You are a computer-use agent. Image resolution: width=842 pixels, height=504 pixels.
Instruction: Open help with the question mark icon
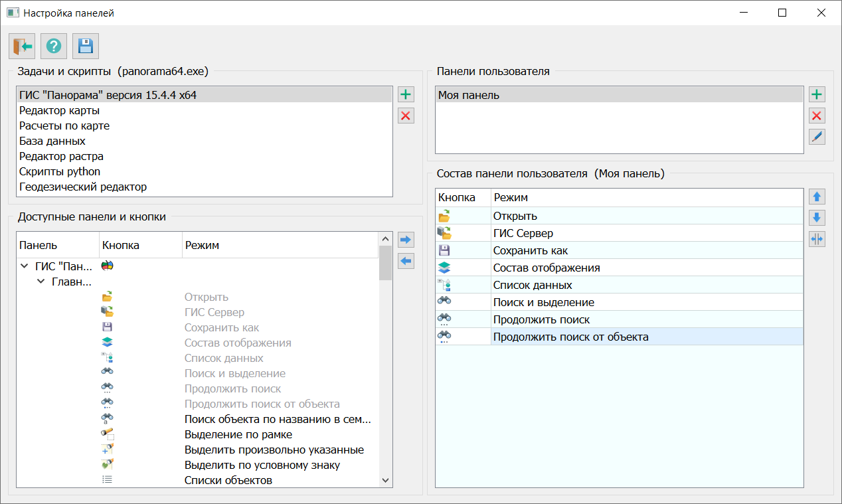[54, 46]
